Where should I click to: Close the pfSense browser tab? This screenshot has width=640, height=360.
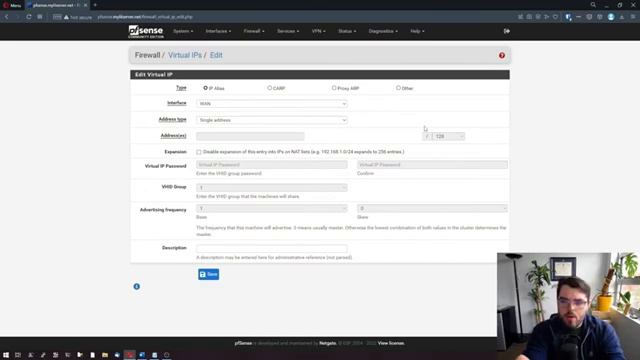coord(85,5)
